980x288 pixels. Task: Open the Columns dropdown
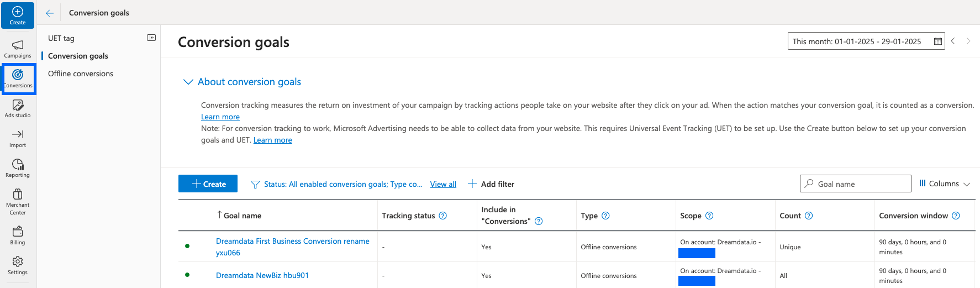tap(945, 184)
